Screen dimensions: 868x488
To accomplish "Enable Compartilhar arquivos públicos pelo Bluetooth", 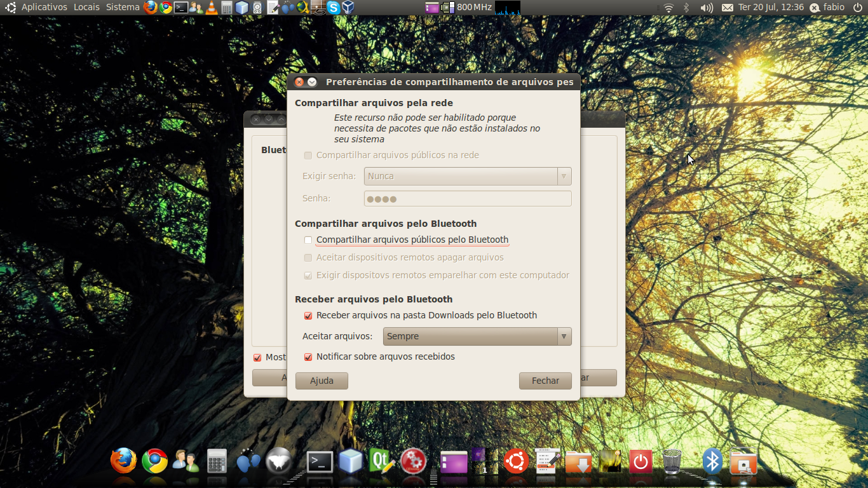I will coord(308,240).
